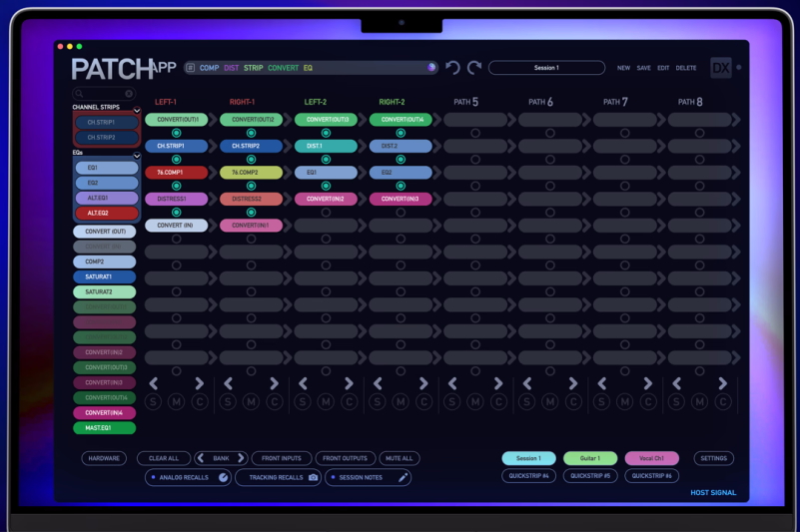The width and height of the screenshot is (800, 532).
Task: Move RIGHT-2 path right with arrow
Action: (423, 383)
